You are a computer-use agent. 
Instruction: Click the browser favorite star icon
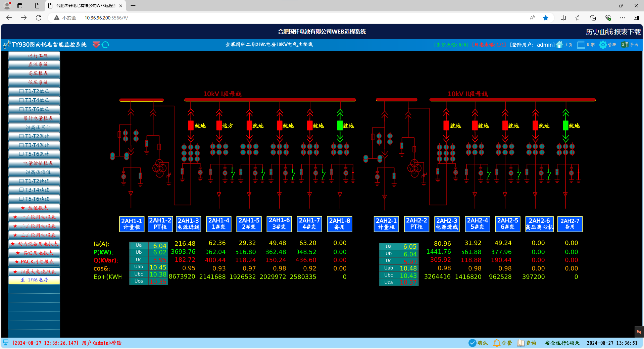(546, 18)
